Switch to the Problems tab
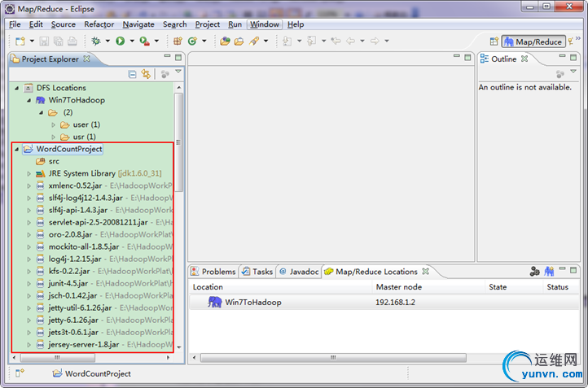Image resolution: width=588 pixels, height=388 pixels. pos(213,272)
